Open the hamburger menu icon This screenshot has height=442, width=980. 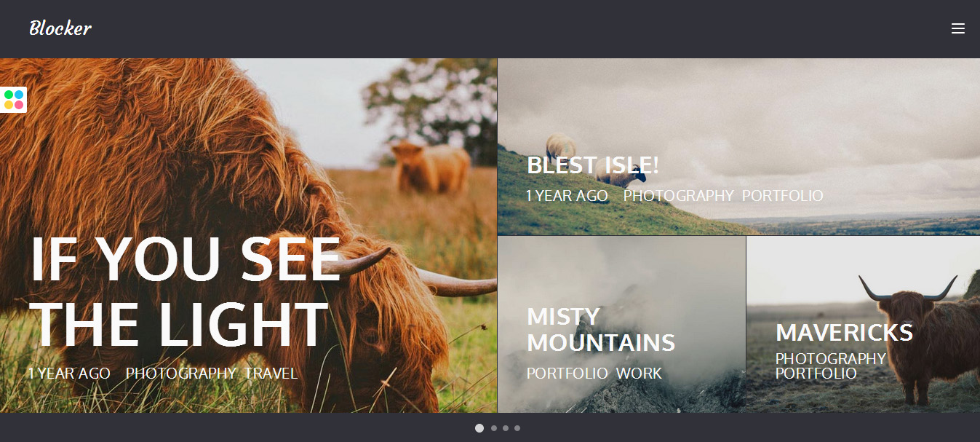point(957,28)
